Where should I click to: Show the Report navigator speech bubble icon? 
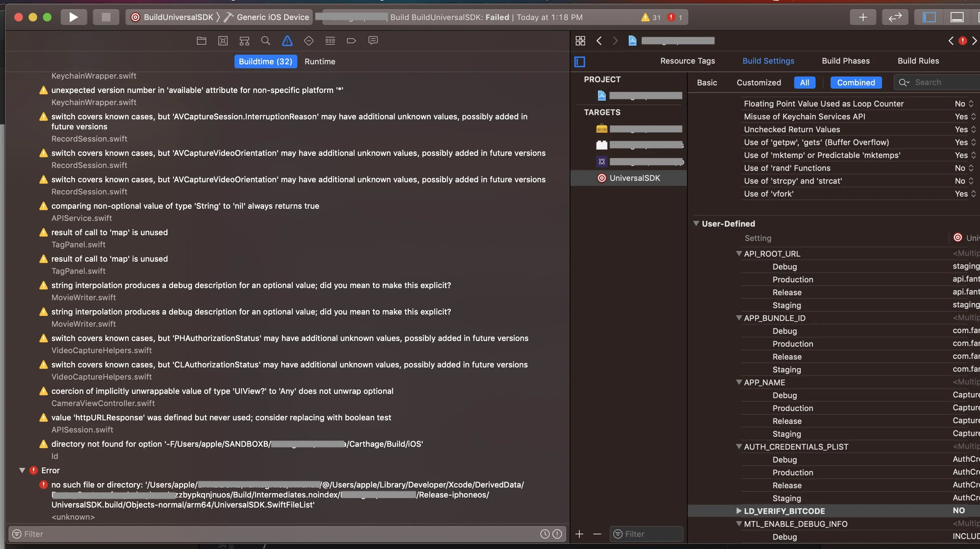click(x=373, y=41)
